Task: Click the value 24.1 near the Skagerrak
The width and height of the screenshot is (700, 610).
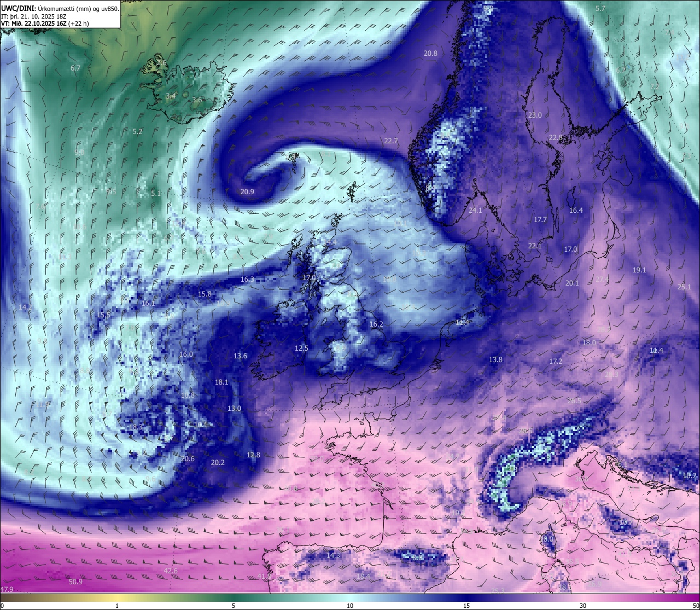Action: (475, 211)
